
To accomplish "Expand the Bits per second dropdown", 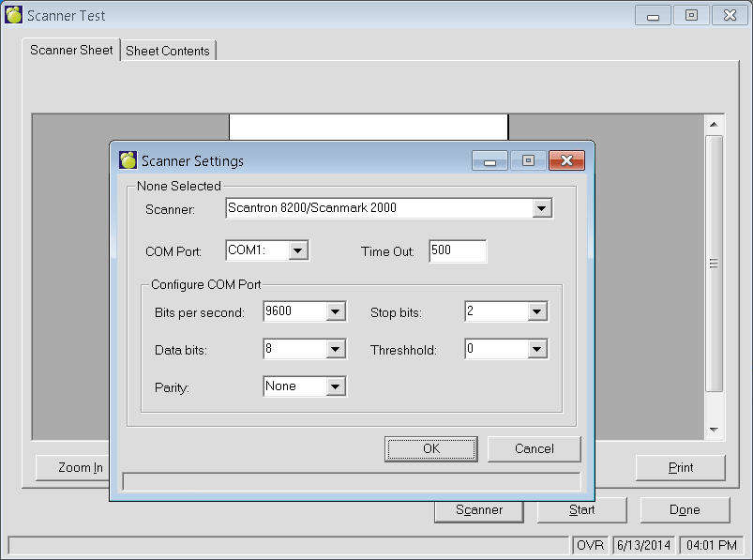I will point(336,311).
